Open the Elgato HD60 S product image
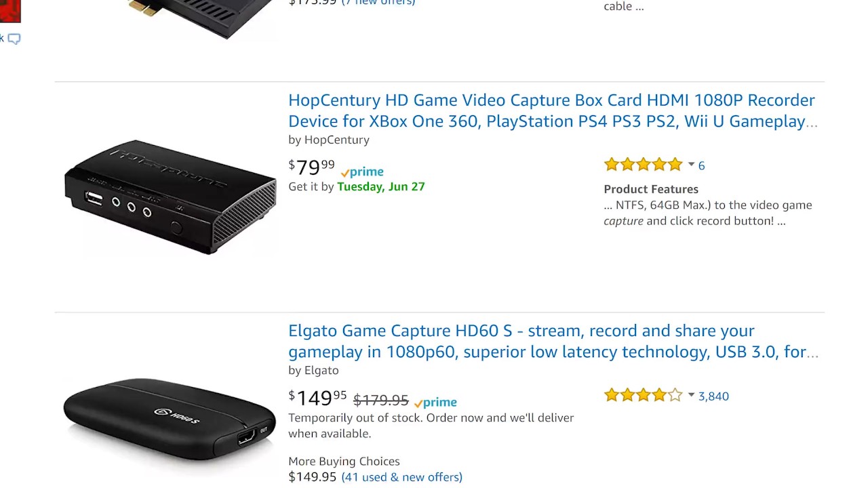 [170, 417]
